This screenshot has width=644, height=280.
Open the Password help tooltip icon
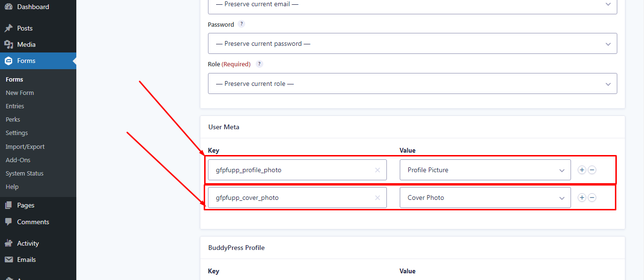[241, 24]
